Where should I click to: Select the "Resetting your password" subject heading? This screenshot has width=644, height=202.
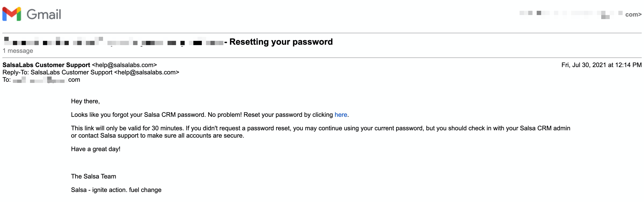pos(281,42)
